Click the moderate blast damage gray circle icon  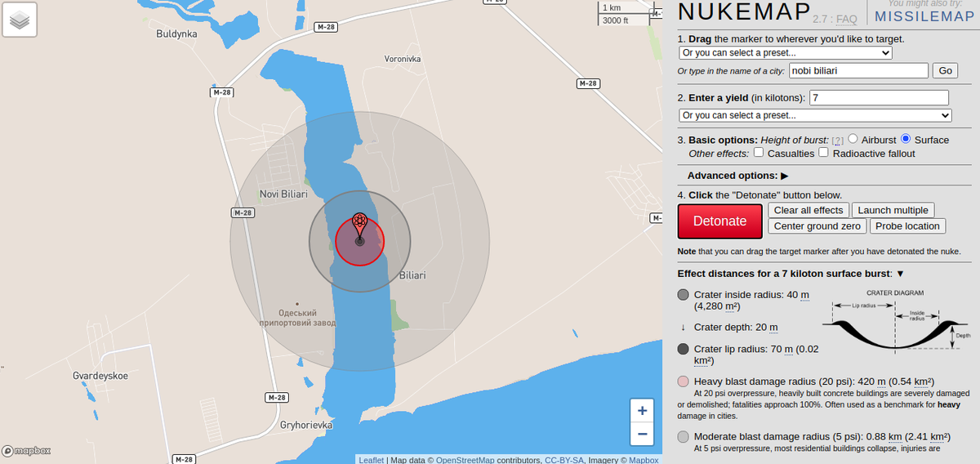click(x=684, y=436)
